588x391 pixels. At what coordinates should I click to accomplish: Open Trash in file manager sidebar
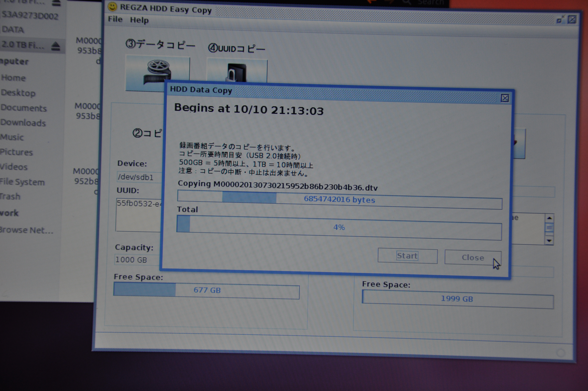(10, 196)
